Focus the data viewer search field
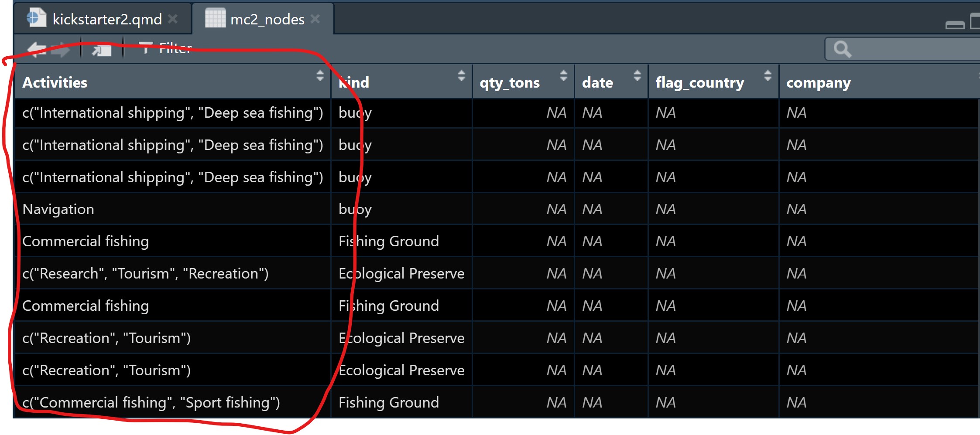 (912, 49)
